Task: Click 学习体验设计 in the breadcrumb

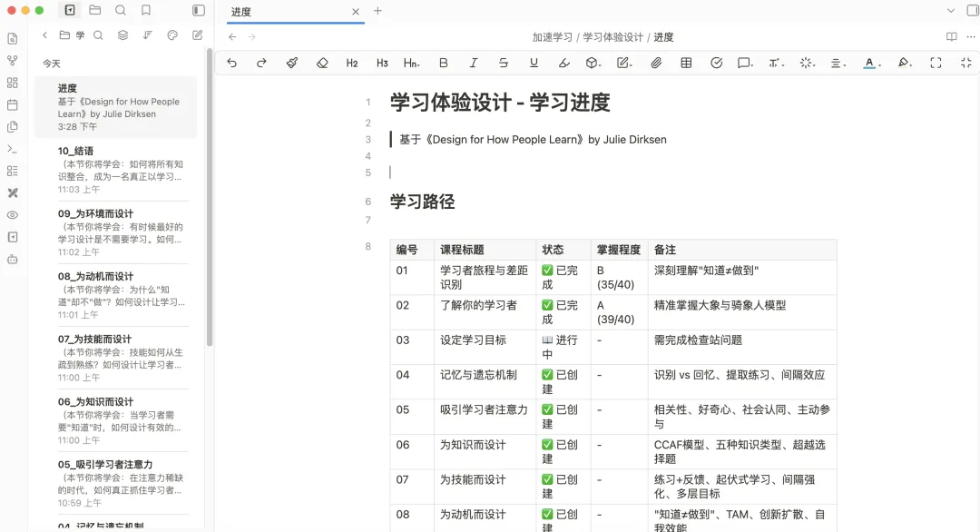Action: point(612,37)
